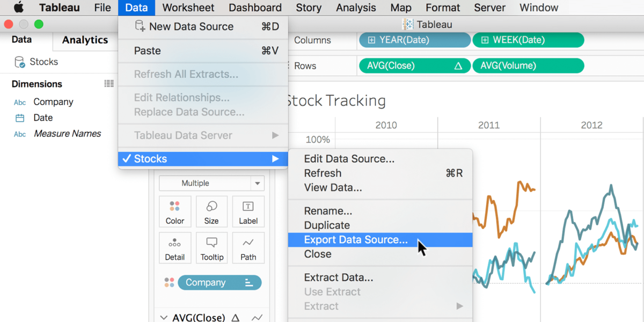Click the view data grid icon near Dimensions
644x322 pixels.
pos(109,83)
